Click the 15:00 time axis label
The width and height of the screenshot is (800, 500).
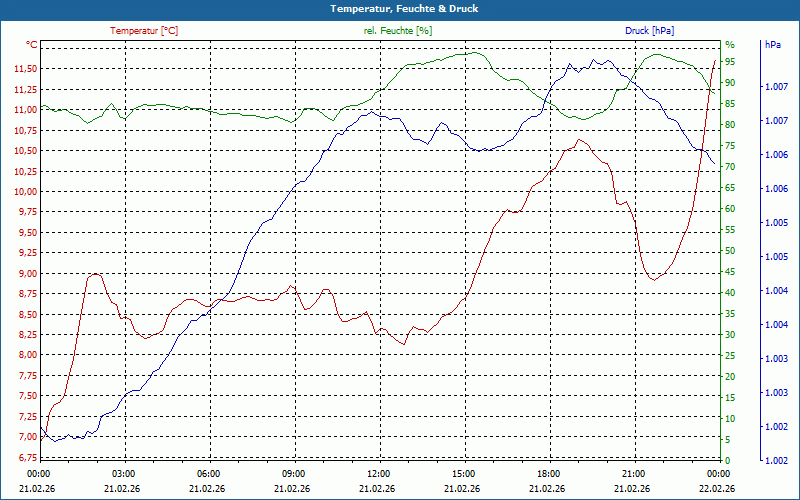pyautogui.click(x=463, y=473)
